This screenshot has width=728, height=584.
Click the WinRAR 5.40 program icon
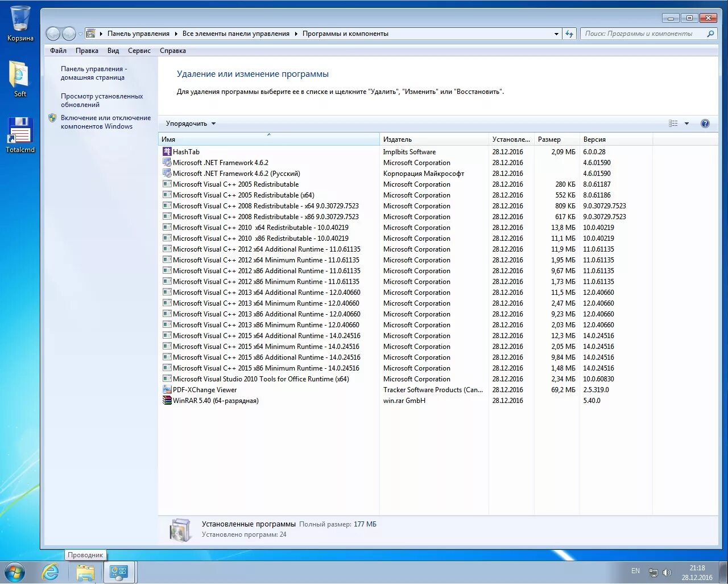point(167,400)
